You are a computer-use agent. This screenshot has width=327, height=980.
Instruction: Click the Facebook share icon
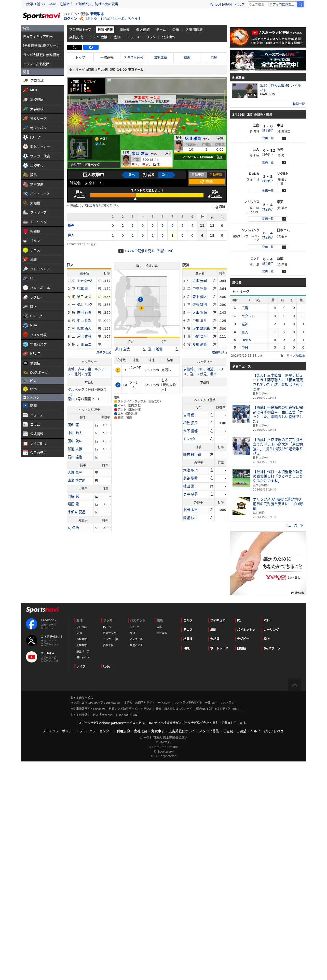pyautogui.click(x=91, y=48)
